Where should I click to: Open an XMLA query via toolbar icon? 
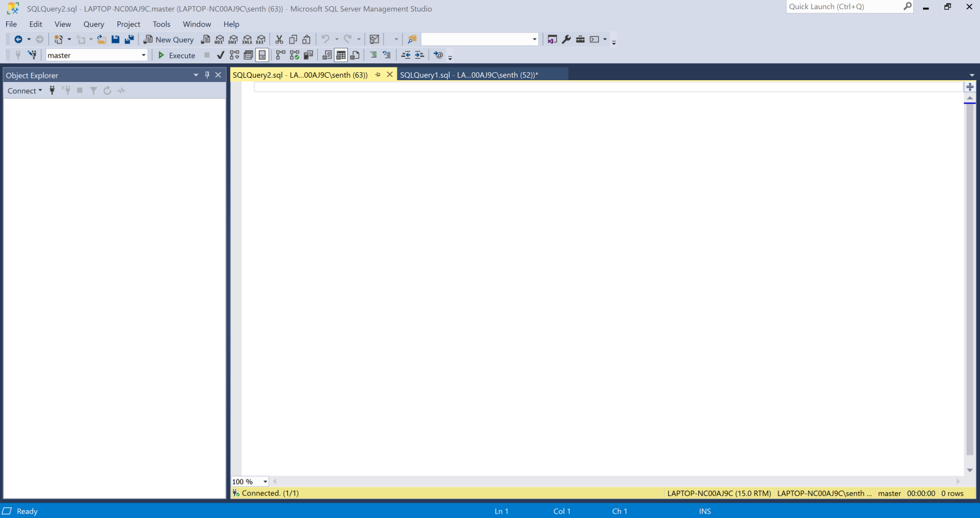(x=247, y=40)
